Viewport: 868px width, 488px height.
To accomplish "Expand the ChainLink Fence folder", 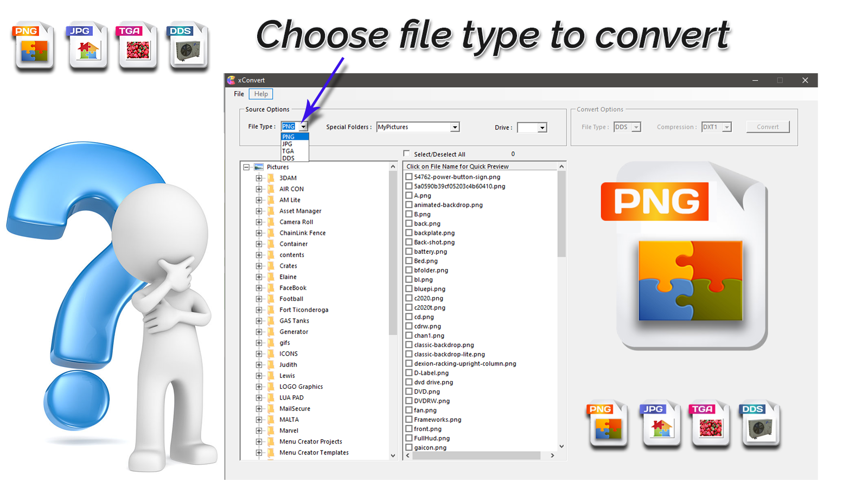I will coord(259,233).
